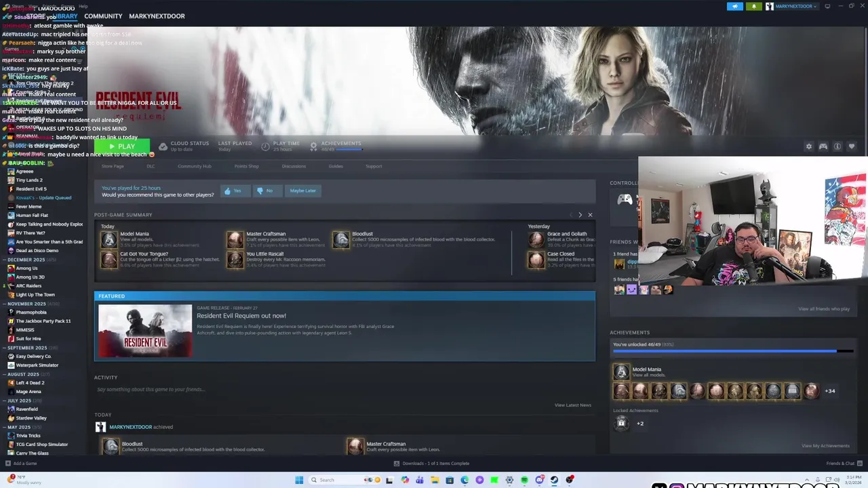Open Cat Got Your Tongue achievement icon
868x488 pixels.
tap(108, 260)
